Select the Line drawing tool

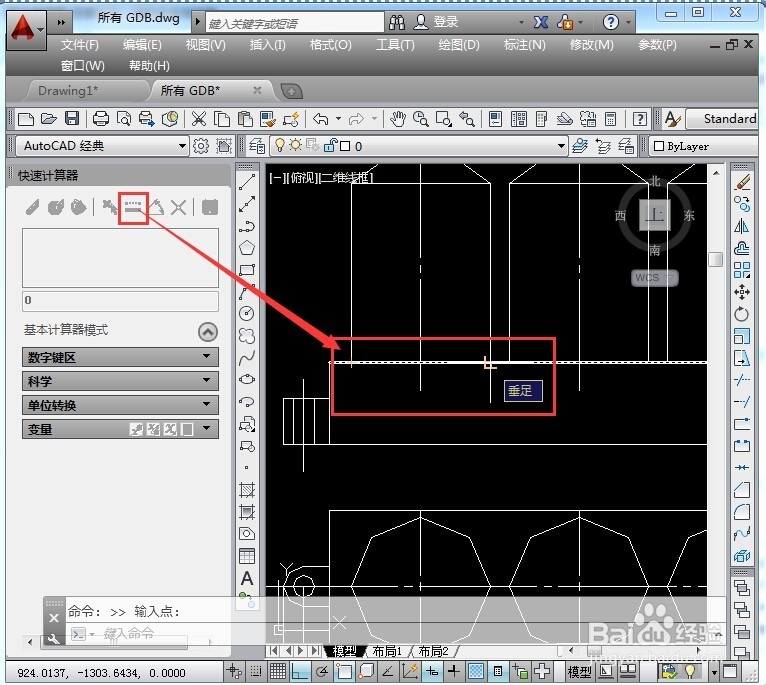pos(247,182)
